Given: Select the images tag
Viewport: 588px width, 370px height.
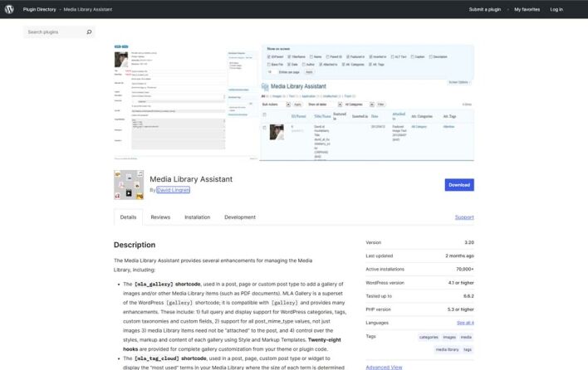Looking at the screenshot, I should pos(449,338).
